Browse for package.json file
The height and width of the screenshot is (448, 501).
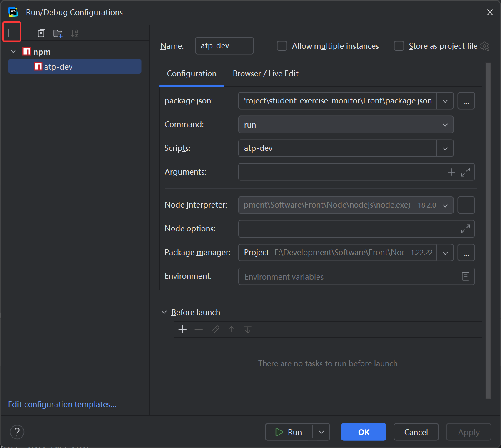[466, 101]
